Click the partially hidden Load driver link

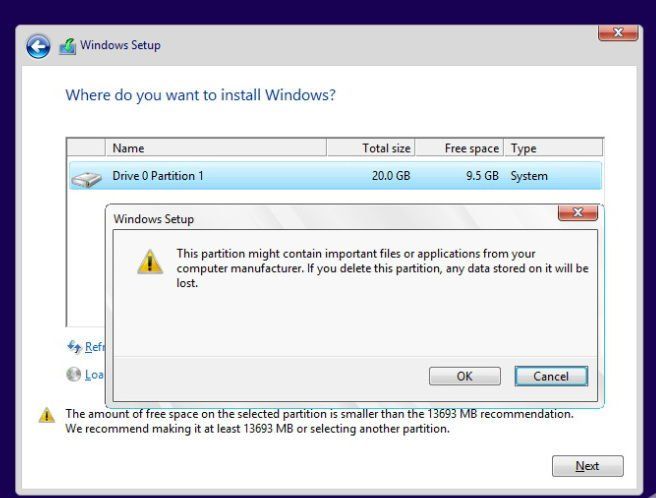tap(94, 375)
